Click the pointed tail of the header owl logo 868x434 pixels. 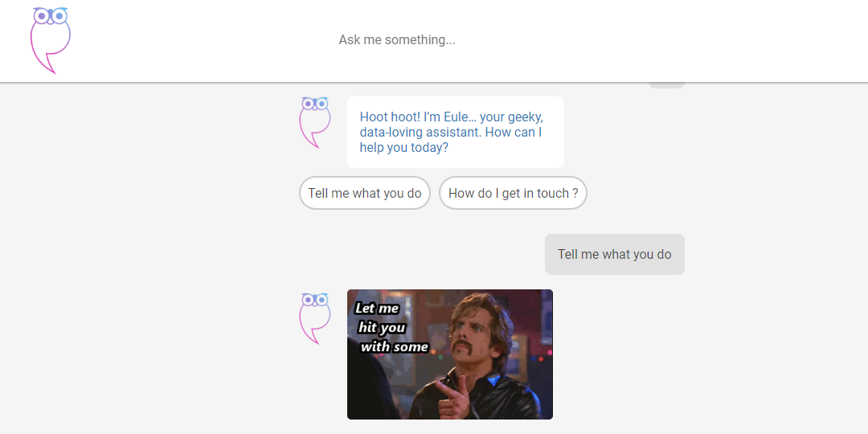coord(49,64)
